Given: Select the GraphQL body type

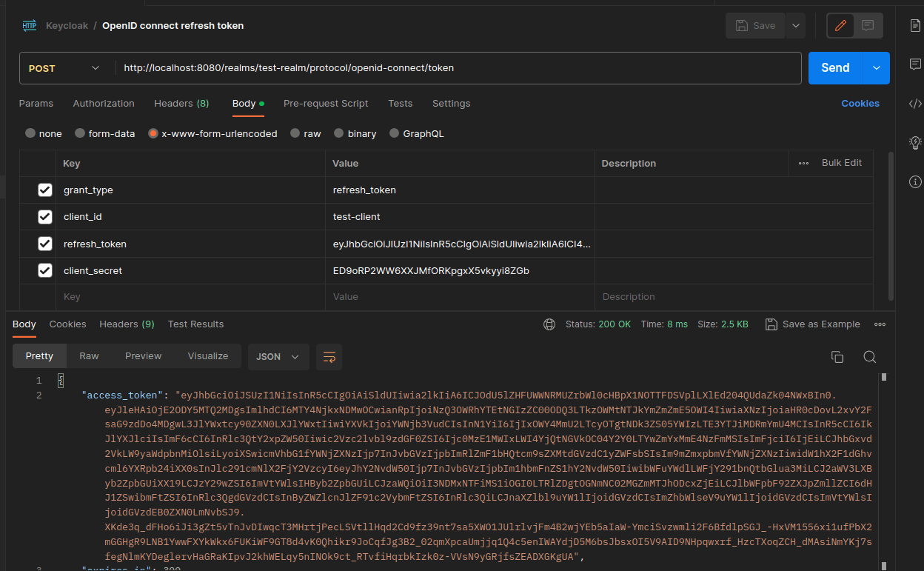Looking at the screenshot, I should pyautogui.click(x=417, y=134).
